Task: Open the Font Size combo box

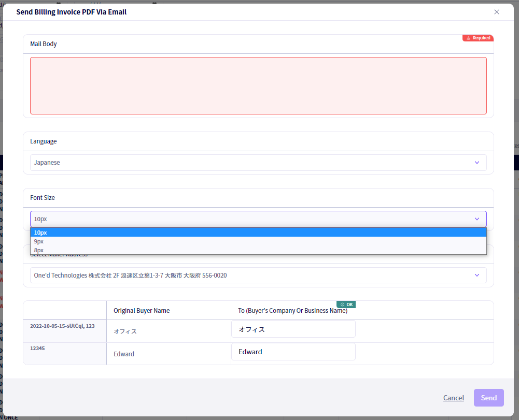Action: click(x=258, y=219)
